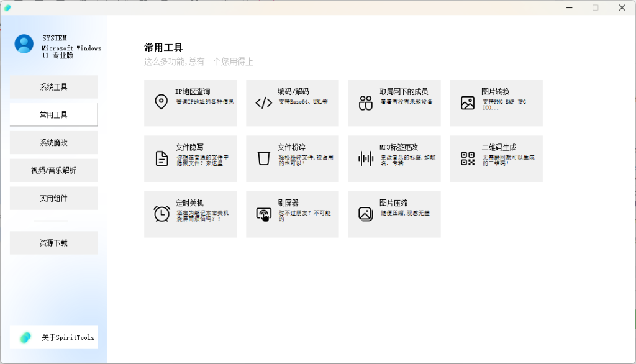This screenshot has width=636, height=364.
Task: Click the 定时关机 alarm clock icon
Action: click(161, 214)
